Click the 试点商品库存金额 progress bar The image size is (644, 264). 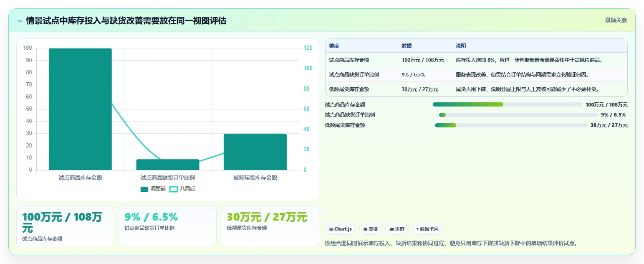(x=507, y=104)
